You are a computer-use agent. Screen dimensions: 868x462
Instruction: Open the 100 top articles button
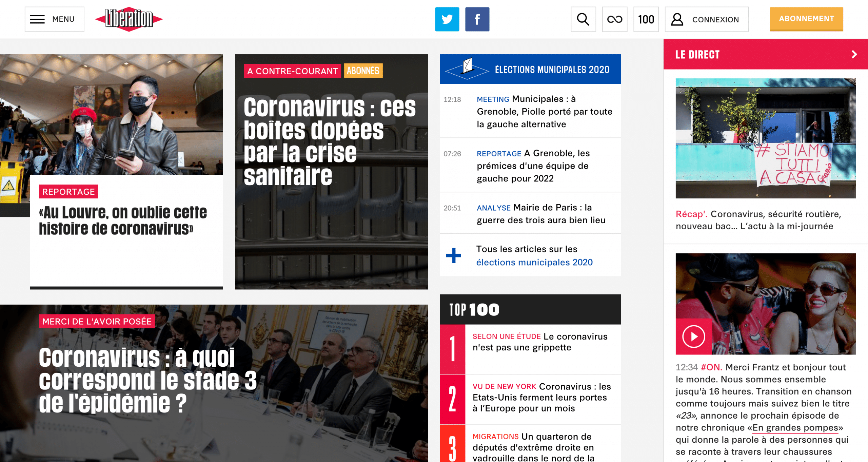click(646, 19)
